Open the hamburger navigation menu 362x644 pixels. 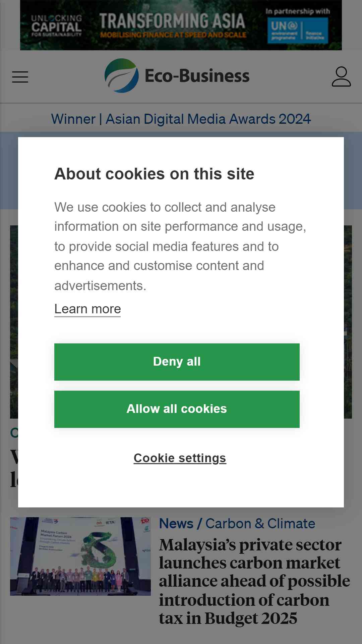point(20,77)
